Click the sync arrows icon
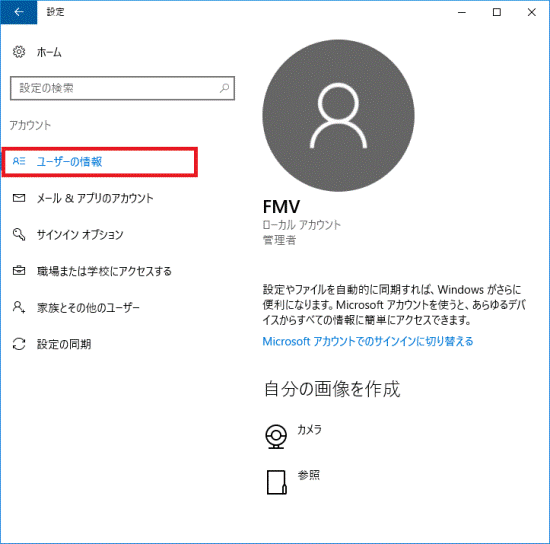The width and height of the screenshot is (550, 544). pos(19,344)
